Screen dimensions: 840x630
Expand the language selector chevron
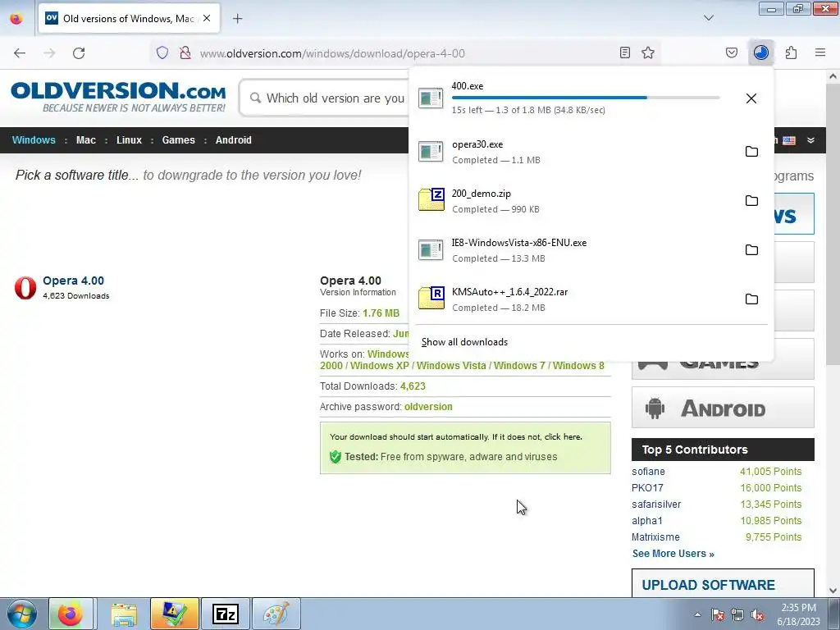[811, 140]
